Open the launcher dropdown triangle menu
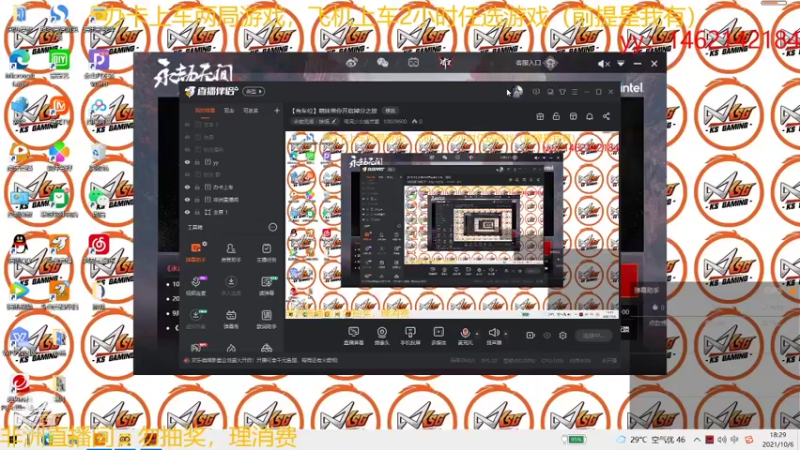Screen dimensions: 800x450 pos(621,64)
